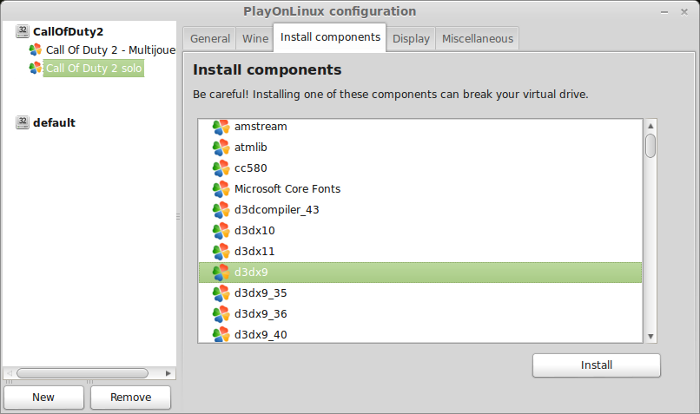Open the General tab
This screenshot has width=700, height=414.
(x=210, y=39)
